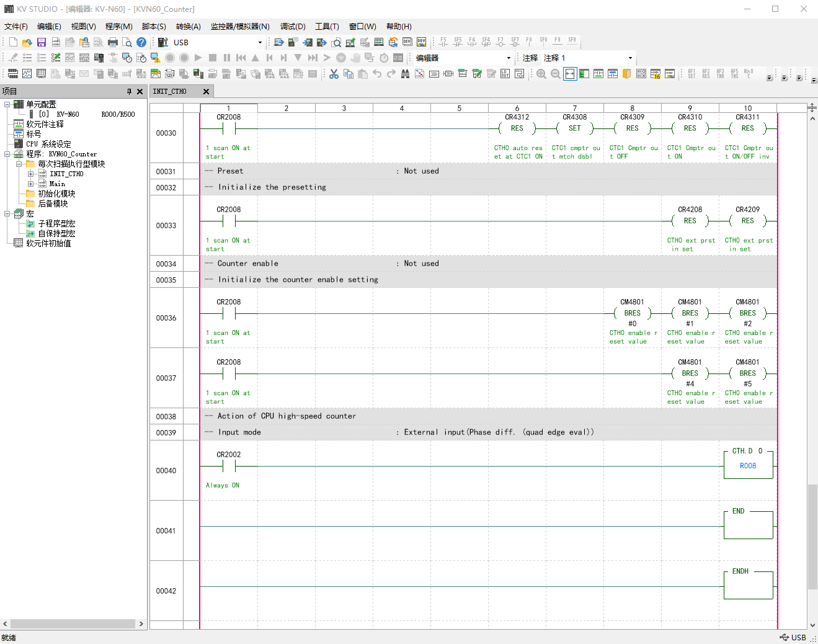Image resolution: width=818 pixels, height=644 pixels.
Task: Select 子程序型宏 in project tree
Action: 56,223
